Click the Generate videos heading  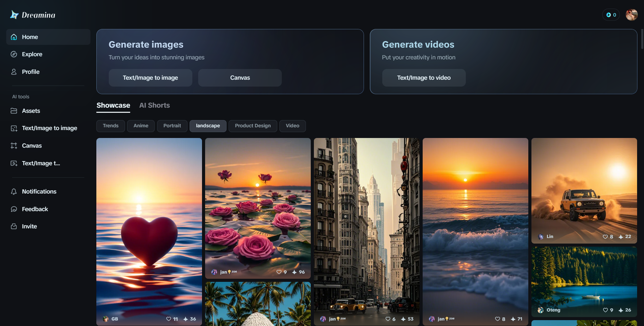coord(418,45)
